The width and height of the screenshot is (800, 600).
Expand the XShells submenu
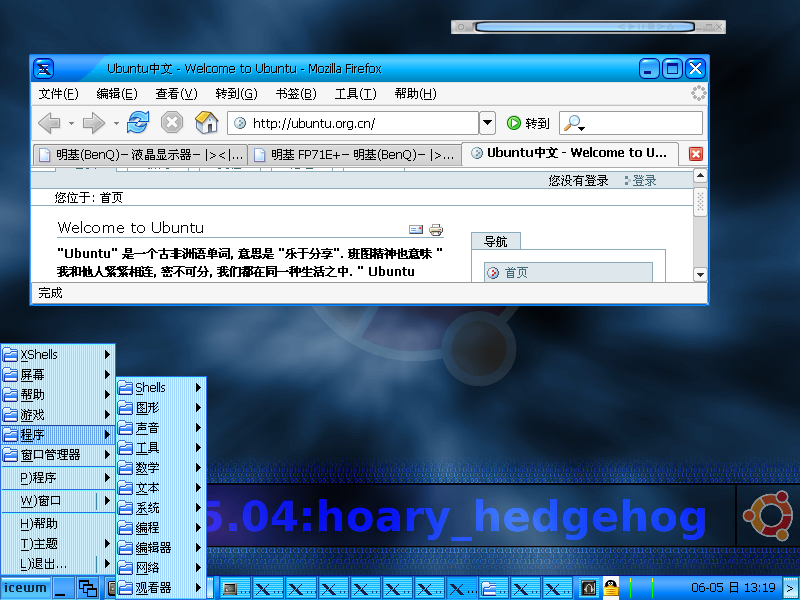[x=58, y=355]
